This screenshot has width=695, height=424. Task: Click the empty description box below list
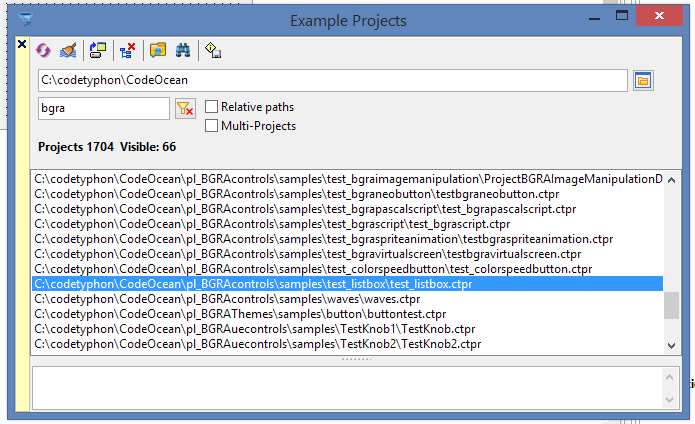point(348,388)
